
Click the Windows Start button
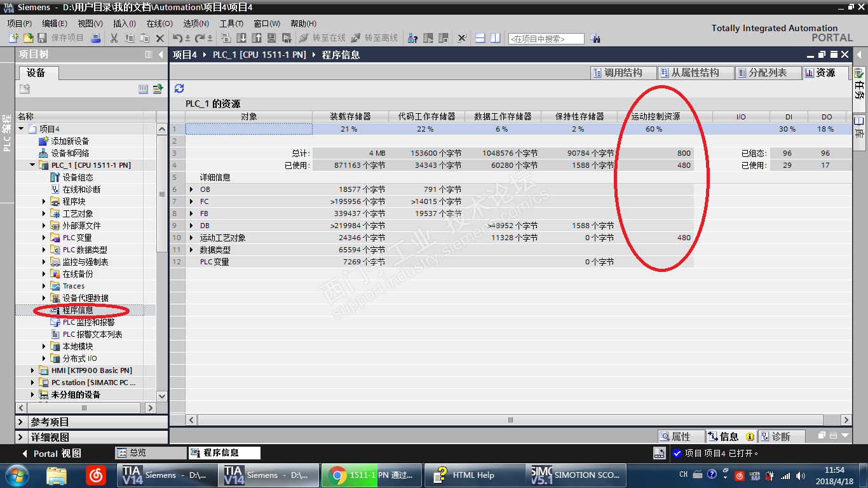tap(16, 475)
